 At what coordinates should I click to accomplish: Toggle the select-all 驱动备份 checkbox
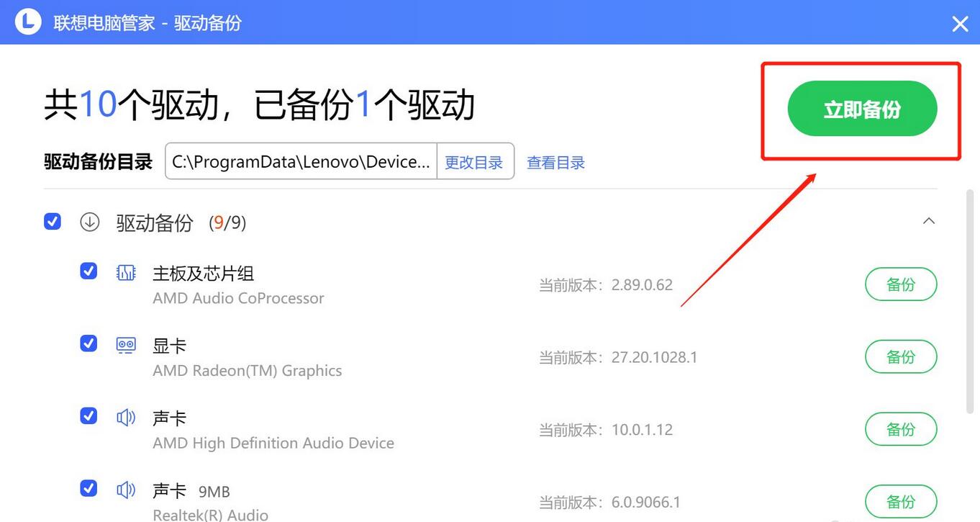pos(53,221)
